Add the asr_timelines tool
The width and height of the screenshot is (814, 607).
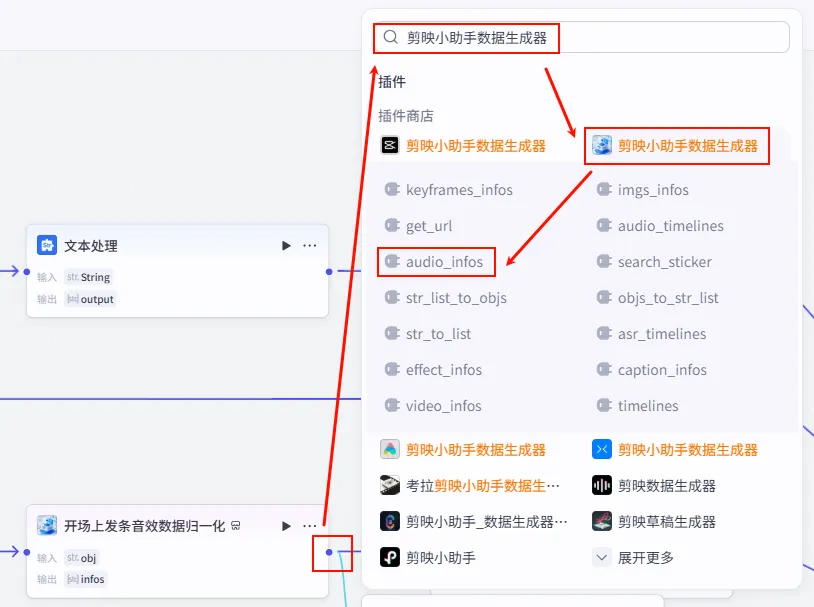tap(652, 334)
